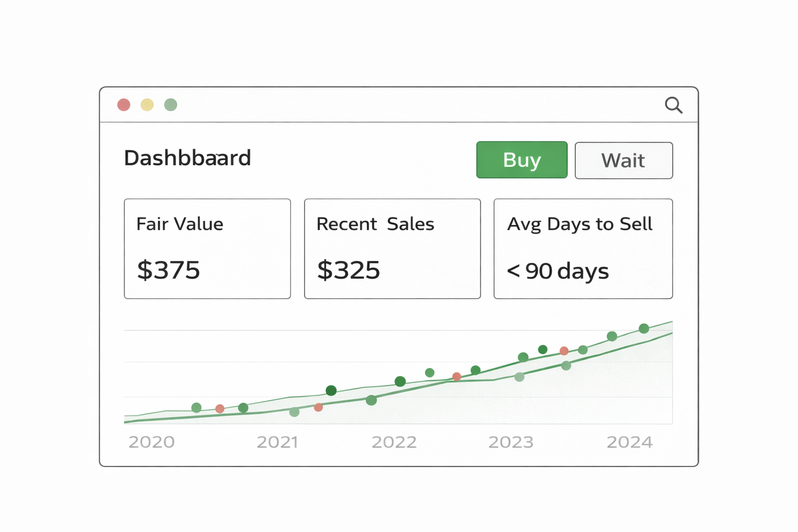Click the search magnifier icon
Viewport: 798px width, 532px height.
click(673, 105)
